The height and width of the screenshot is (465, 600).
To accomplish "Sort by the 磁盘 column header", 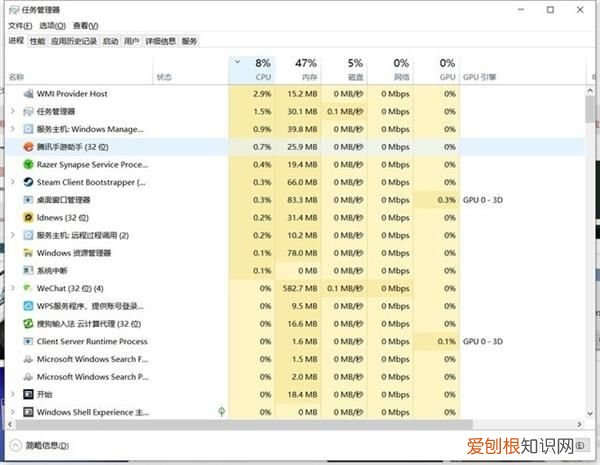I will (344, 70).
